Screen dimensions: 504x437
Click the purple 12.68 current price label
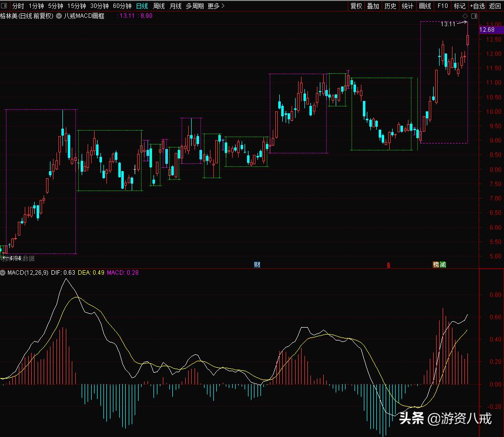491,30
